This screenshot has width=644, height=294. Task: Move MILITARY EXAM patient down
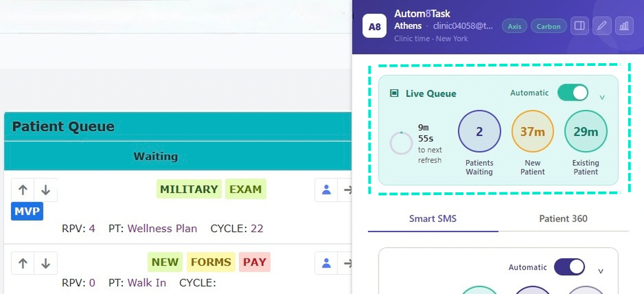[46, 190]
